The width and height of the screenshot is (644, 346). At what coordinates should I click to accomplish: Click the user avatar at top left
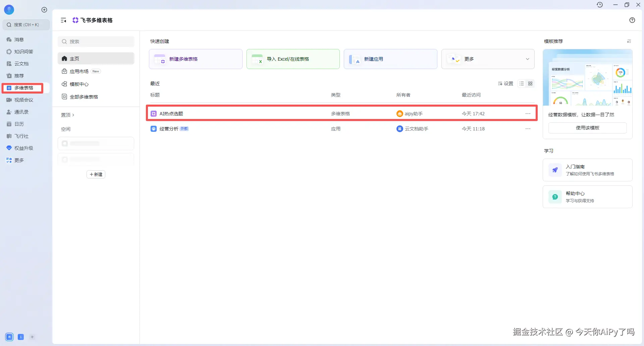[9, 10]
